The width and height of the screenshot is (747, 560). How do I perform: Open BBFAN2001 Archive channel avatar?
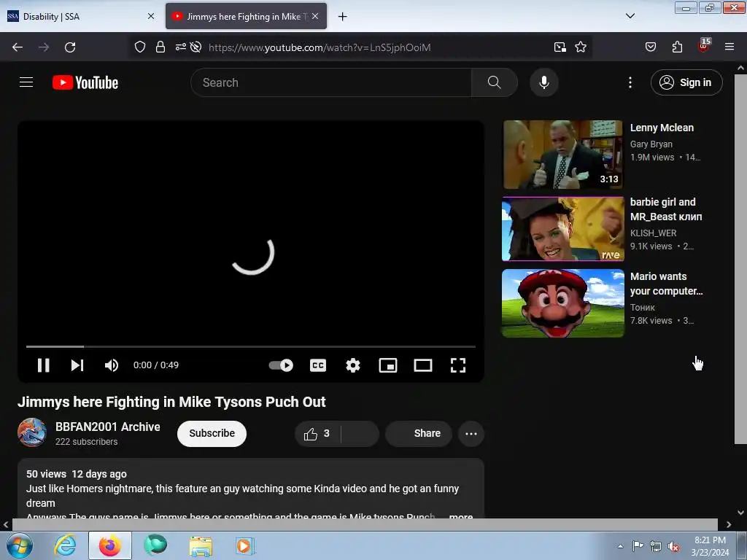pyautogui.click(x=32, y=432)
